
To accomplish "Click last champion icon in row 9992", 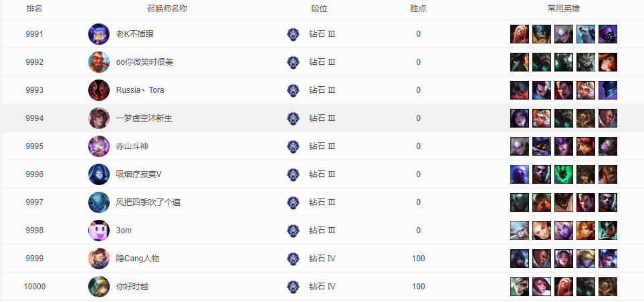I will click(607, 62).
